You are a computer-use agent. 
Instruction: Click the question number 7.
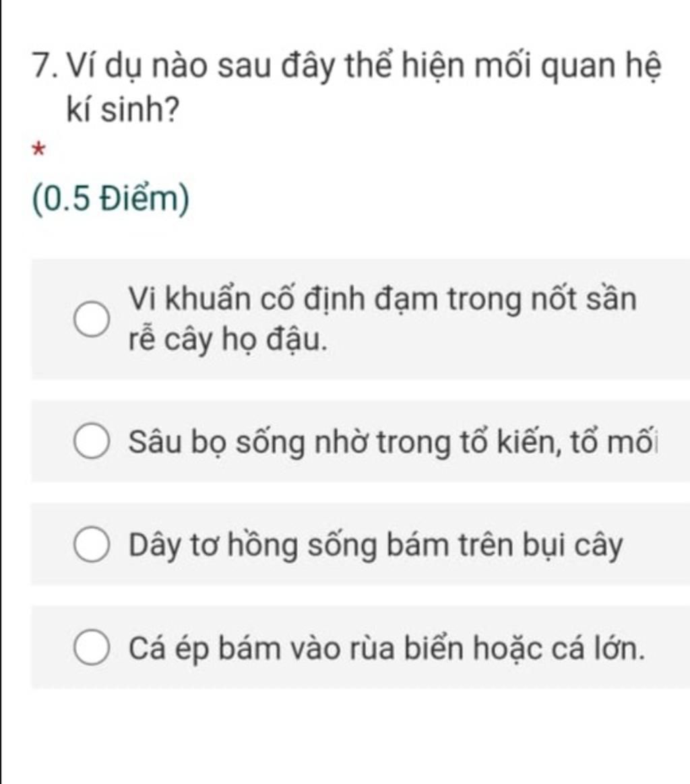tap(44, 66)
